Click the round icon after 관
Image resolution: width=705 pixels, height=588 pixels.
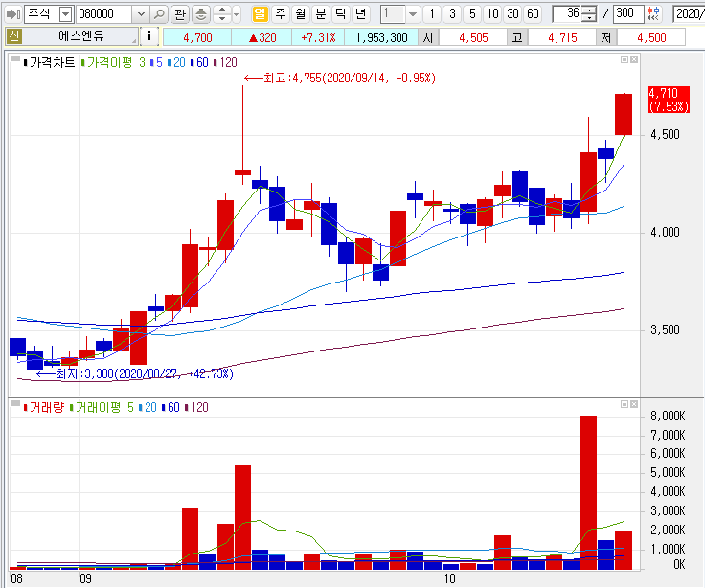tap(201, 14)
